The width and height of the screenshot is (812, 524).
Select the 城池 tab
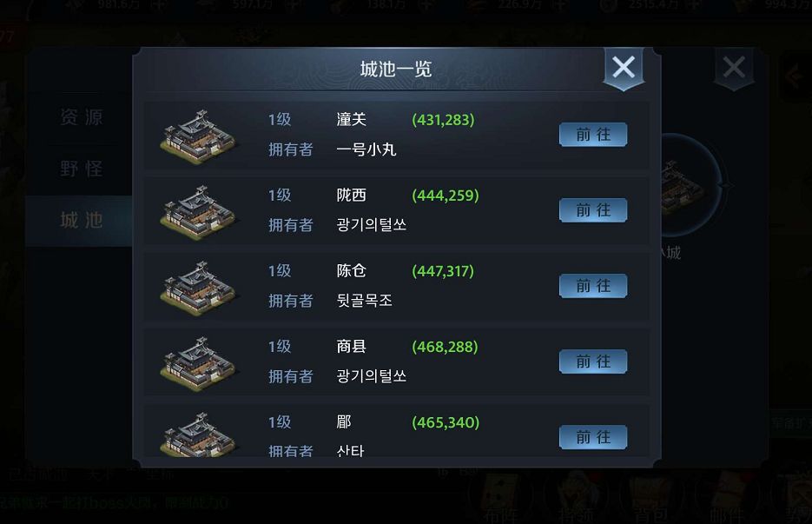[x=82, y=220]
